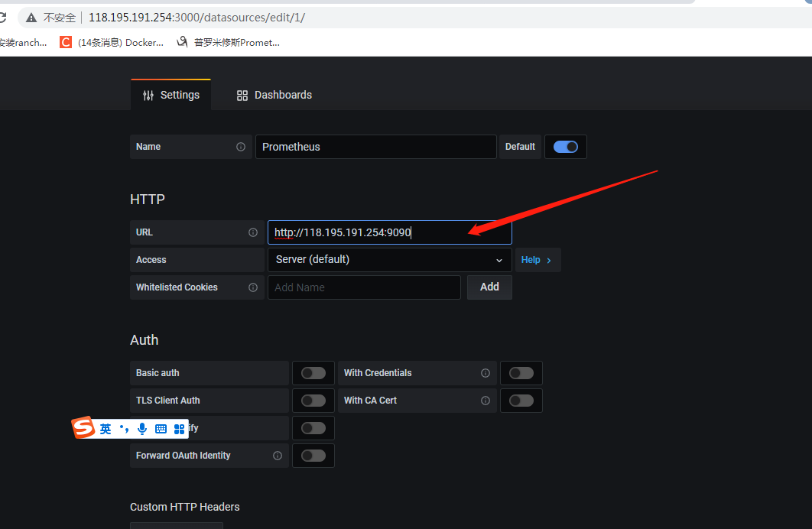
Task: Open the Settings tab
Action: (171, 96)
